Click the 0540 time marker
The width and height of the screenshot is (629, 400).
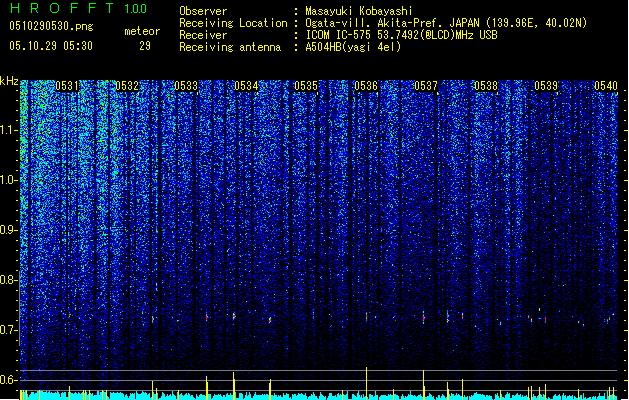(x=606, y=86)
